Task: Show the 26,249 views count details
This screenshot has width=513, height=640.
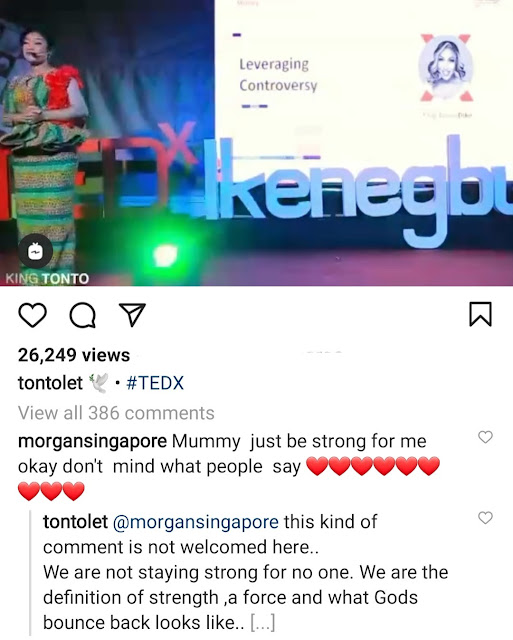Action: [74, 355]
